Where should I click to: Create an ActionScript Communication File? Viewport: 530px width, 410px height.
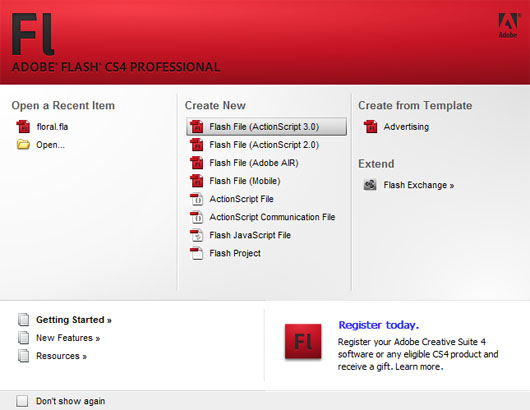(272, 217)
